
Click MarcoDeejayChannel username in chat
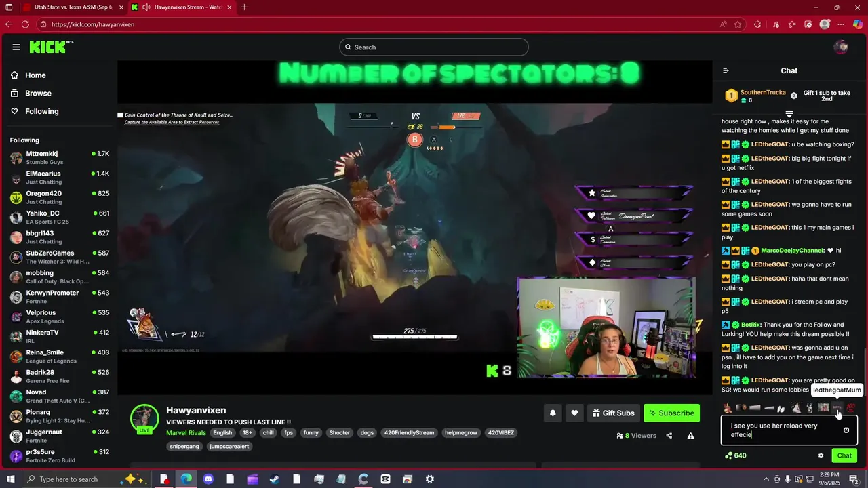pyautogui.click(x=793, y=251)
